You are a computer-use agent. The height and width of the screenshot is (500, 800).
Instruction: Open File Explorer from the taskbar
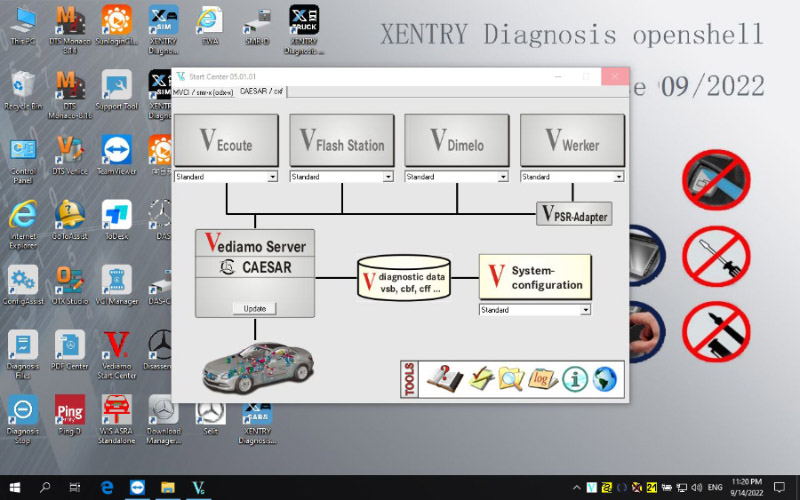point(168,487)
